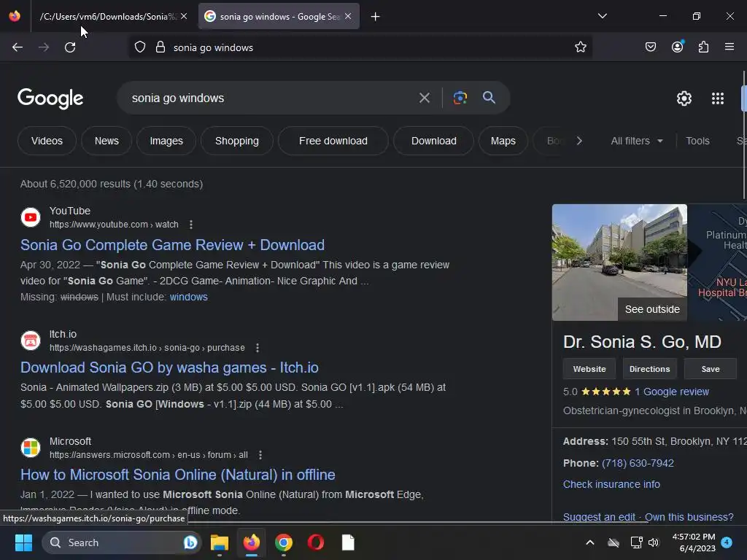Open How to Microsoft Sonia Online result

click(178, 475)
